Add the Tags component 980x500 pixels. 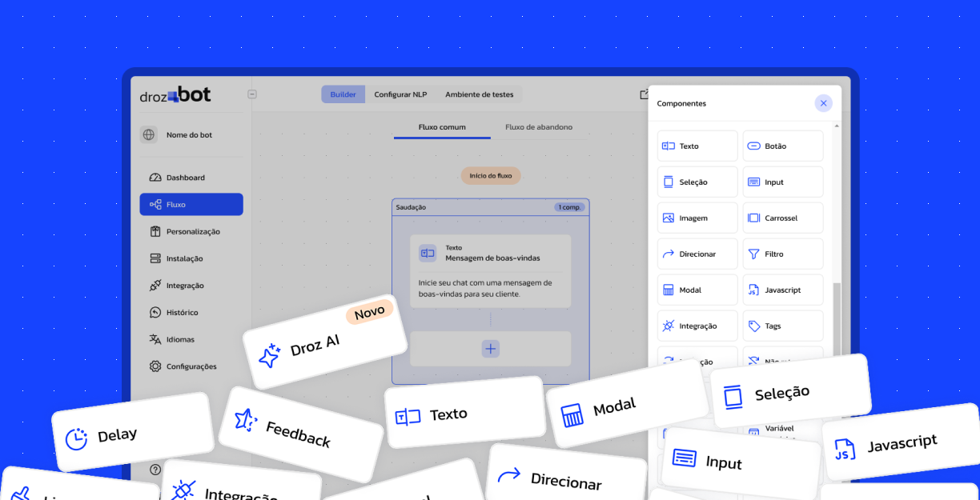[783, 326]
